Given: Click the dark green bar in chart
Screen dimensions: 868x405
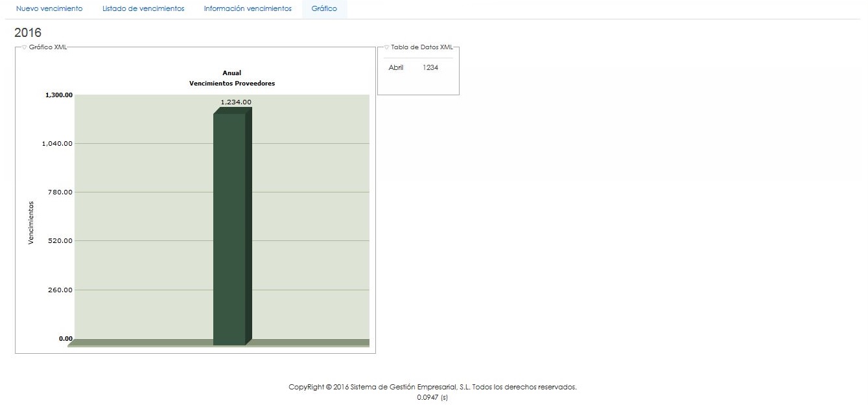Looking at the screenshot, I should coord(232,227).
